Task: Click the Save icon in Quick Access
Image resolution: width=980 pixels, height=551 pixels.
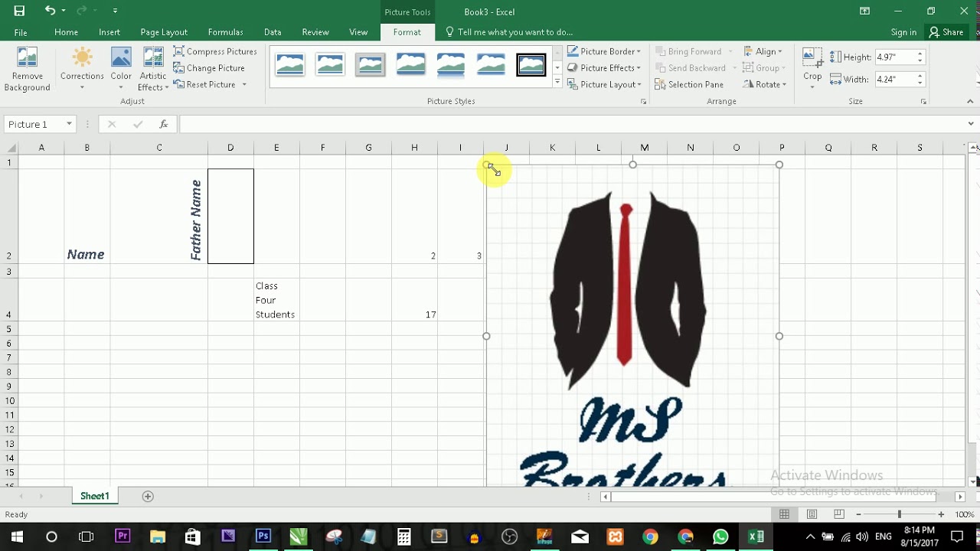Action: tap(19, 11)
